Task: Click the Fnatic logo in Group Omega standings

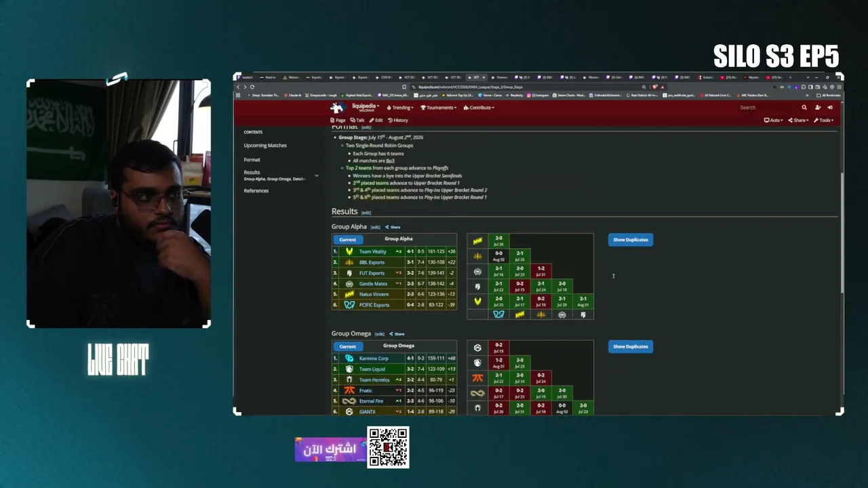Action: [x=349, y=390]
